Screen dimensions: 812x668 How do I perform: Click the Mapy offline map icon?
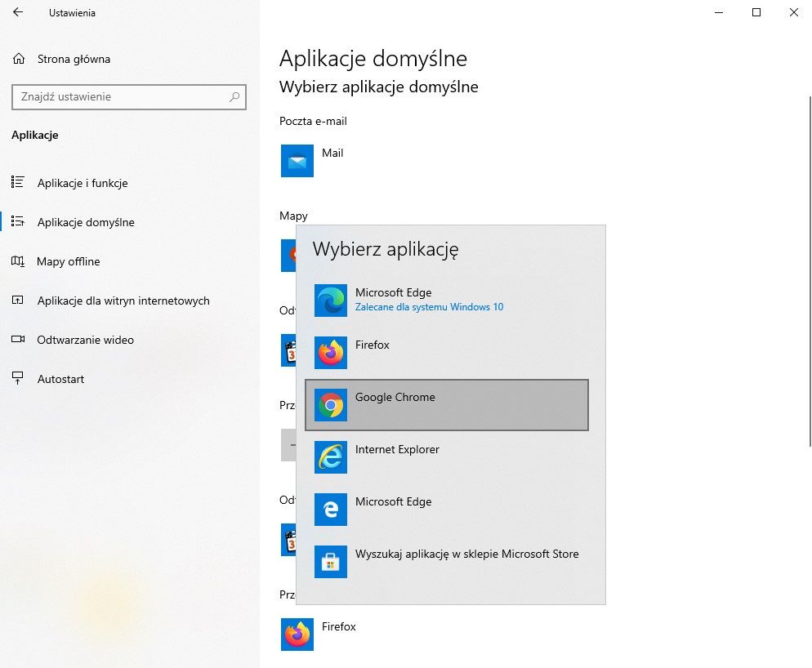(x=18, y=261)
